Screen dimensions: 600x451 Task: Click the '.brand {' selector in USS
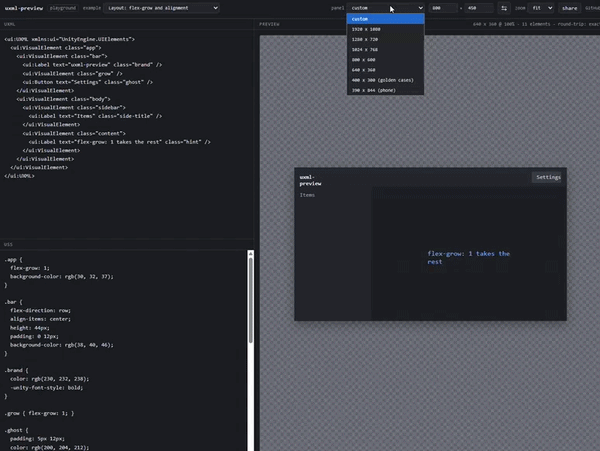(16, 370)
